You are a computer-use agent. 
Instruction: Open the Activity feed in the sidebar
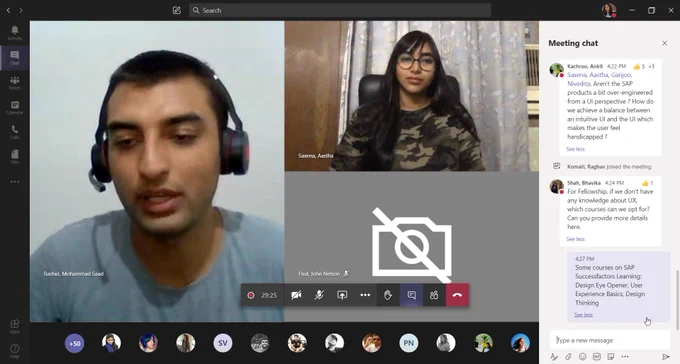14,33
